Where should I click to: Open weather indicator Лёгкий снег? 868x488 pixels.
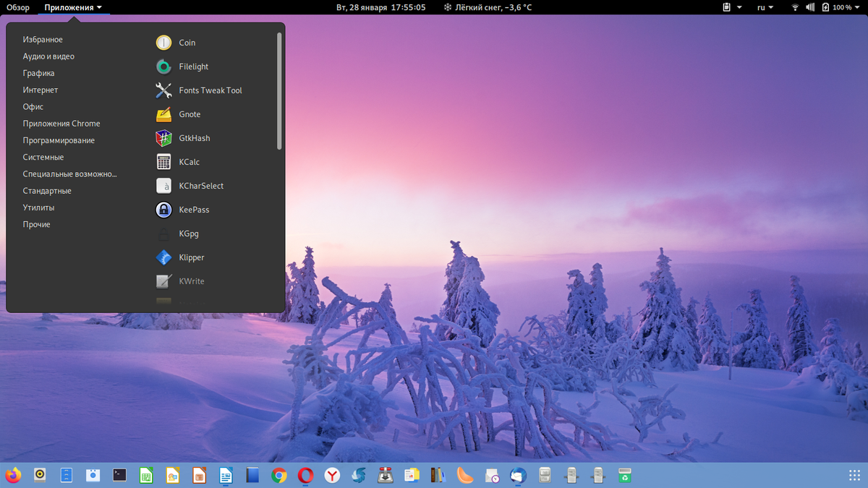click(487, 7)
